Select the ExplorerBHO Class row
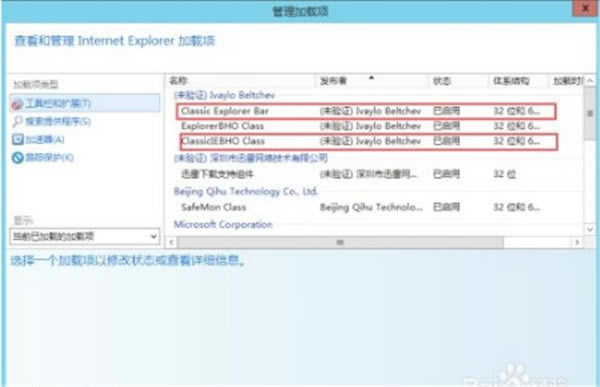The height and width of the screenshot is (387, 600). click(366, 126)
